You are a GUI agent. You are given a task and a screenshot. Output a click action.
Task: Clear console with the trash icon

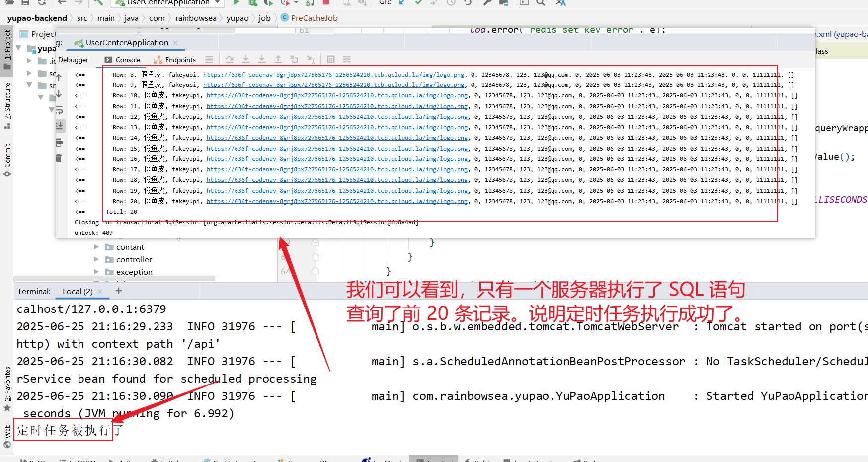click(59, 158)
